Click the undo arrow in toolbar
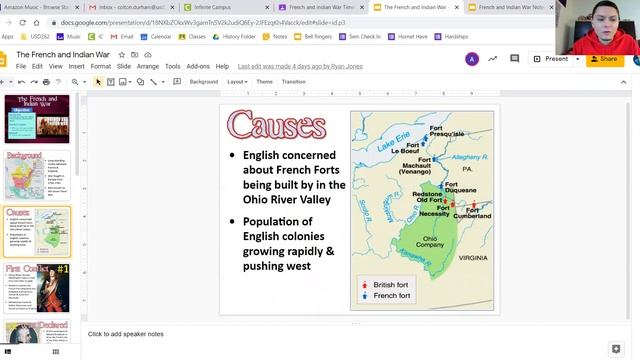The image size is (640, 360). click(22, 82)
